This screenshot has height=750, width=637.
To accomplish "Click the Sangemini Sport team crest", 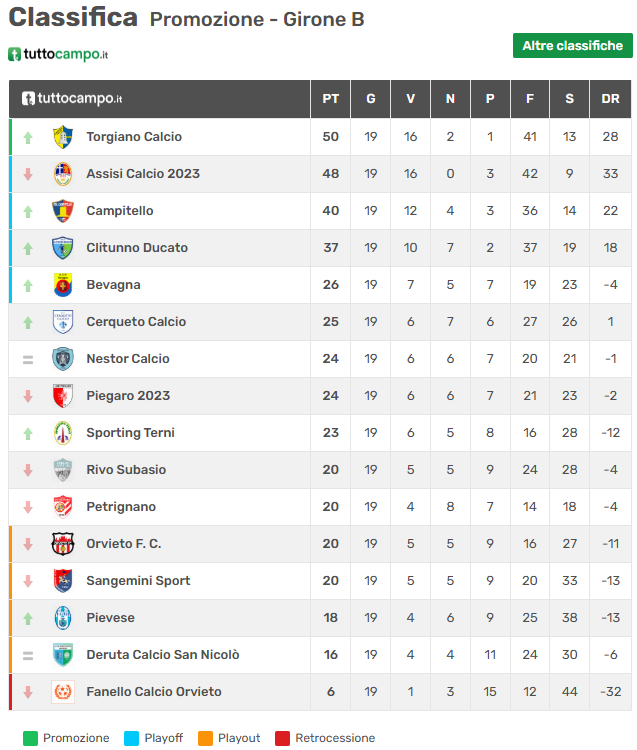I will click(63, 581).
